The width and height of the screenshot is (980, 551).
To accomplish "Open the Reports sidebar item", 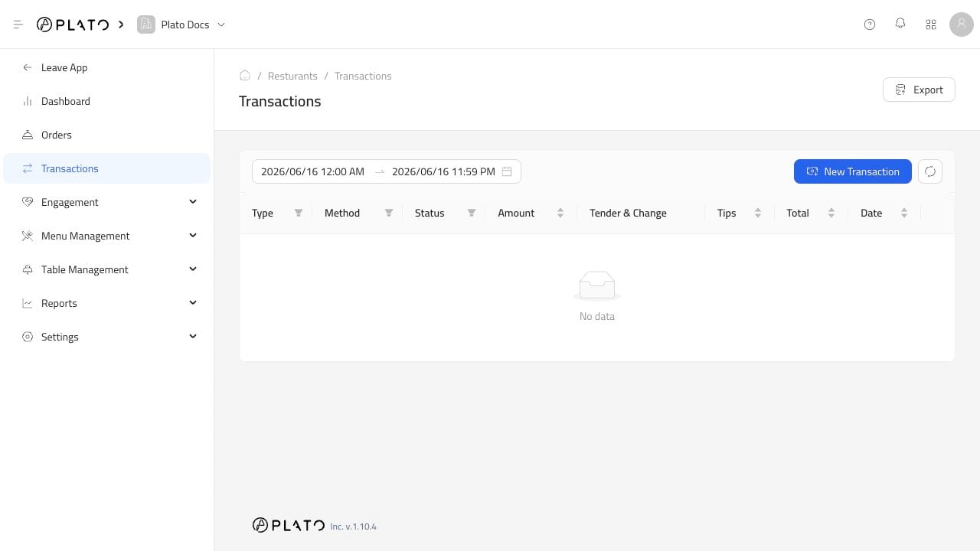I will [106, 303].
